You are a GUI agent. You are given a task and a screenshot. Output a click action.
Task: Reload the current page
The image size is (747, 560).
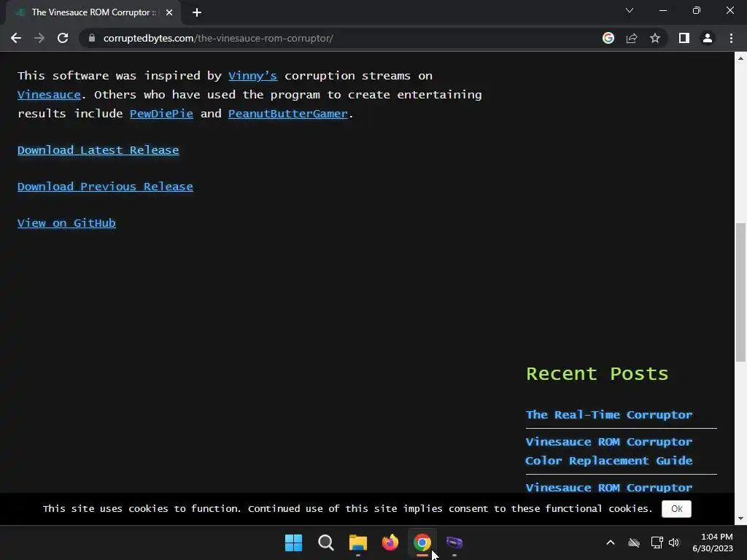(x=63, y=38)
